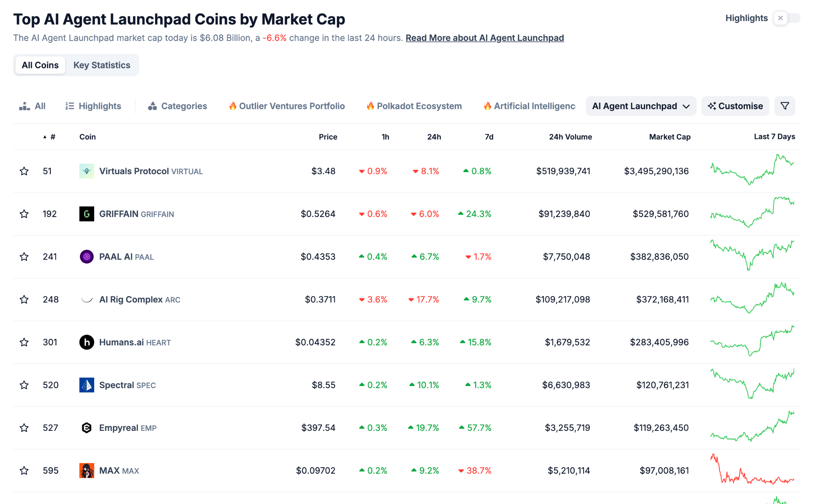View Humans.ai 7-day sparkline chart
The image size is (814, 504).
[752, 341]
